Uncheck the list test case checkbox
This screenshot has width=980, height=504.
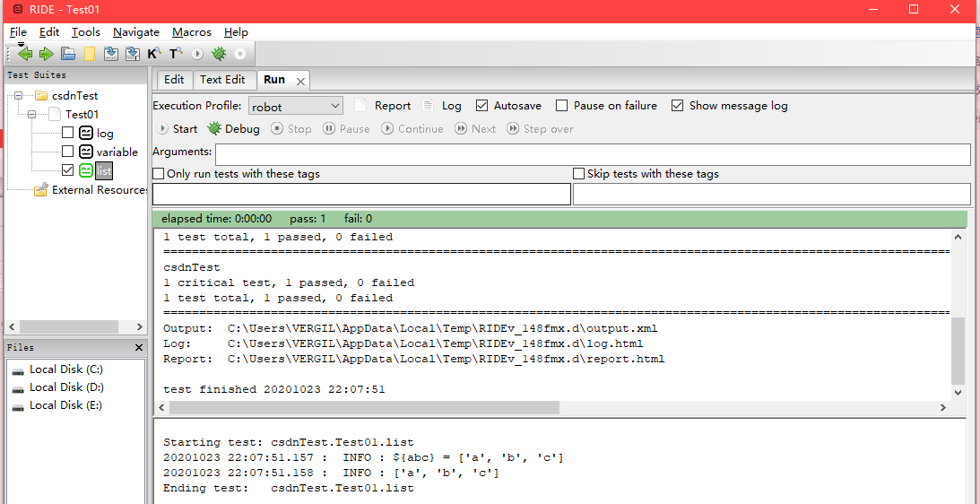coord(67,170)
